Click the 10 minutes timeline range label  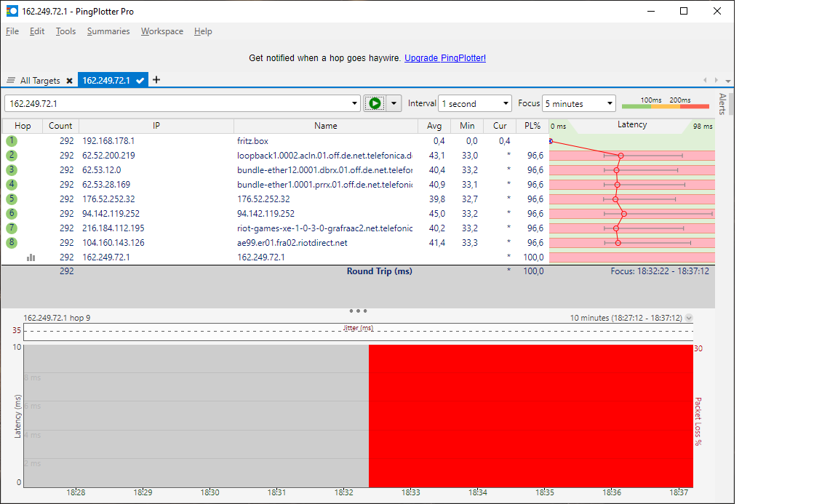[x=626, y=318]
